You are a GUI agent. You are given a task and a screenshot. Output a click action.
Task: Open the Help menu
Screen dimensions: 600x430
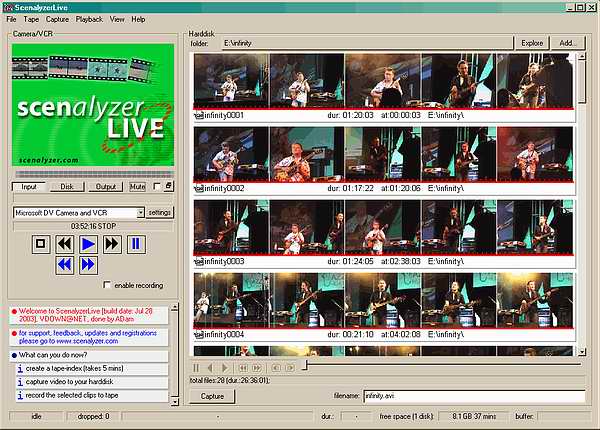pos(138,19)
